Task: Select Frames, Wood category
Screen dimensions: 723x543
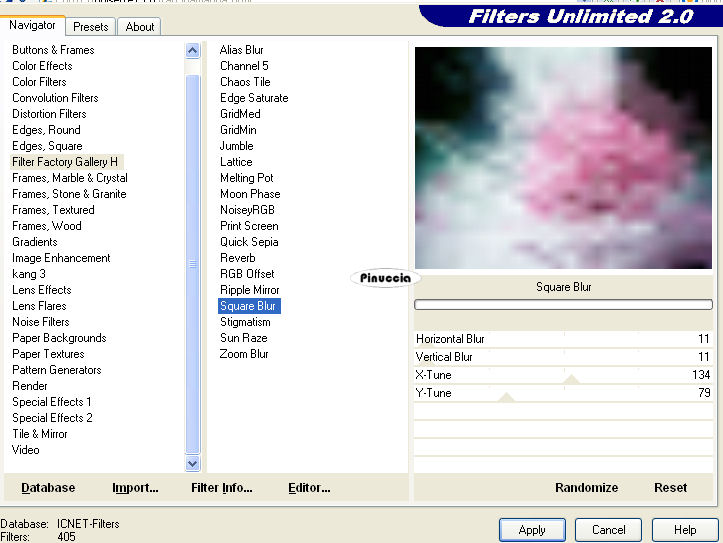Action: click(47, 226)
